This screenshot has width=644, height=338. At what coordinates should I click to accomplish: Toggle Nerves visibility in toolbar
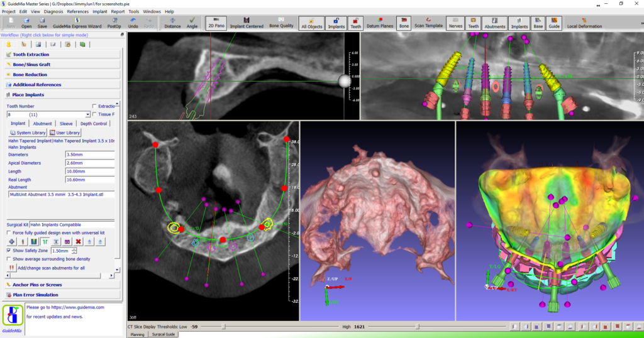click(x=455, y=23)
